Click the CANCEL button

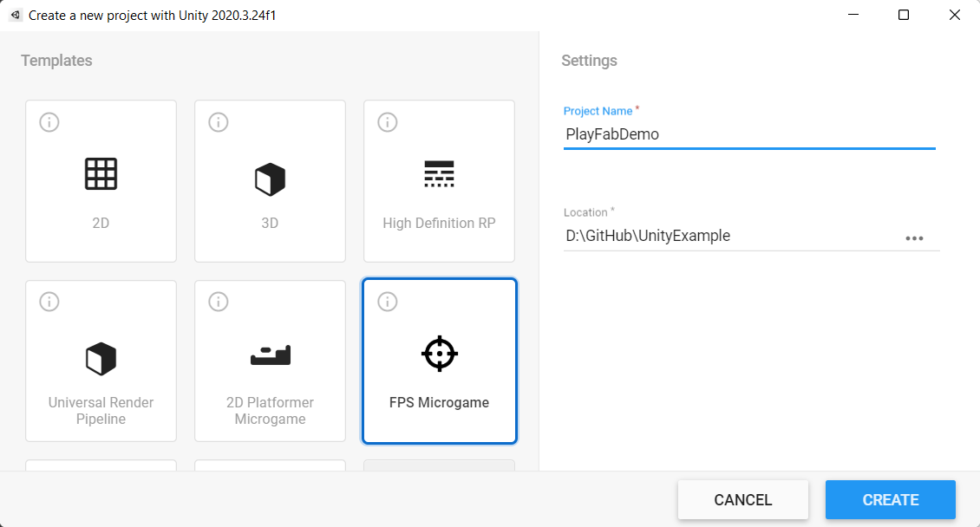click(743, 499)
